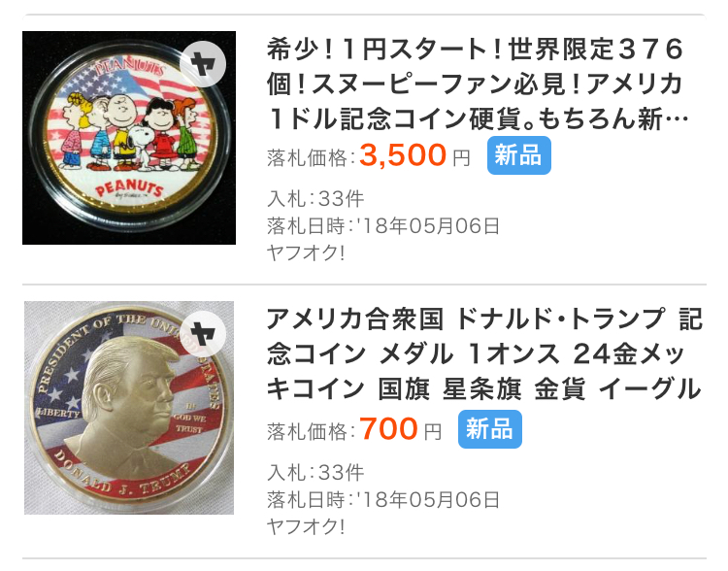This screenshot has height=571, width=728.
Task: Click the 3,500 円 winning price
Action: pyautogui.click(x=414, y=155)
